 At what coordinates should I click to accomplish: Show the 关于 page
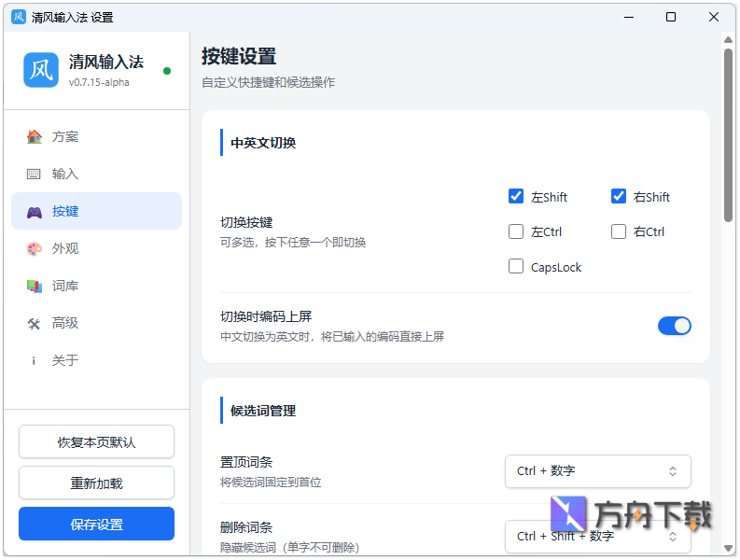tap(96, 361)
